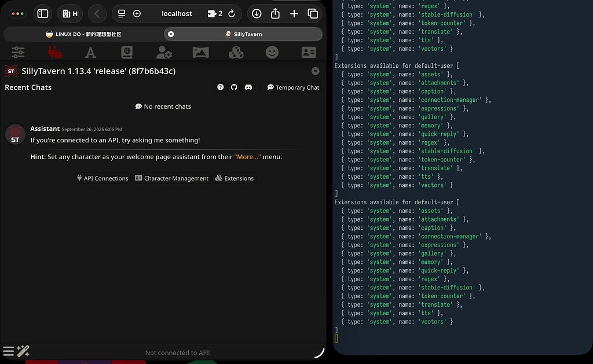Go back in browser history
The width and height of the screenshot is (593, 364).
[x=97, y=14]
